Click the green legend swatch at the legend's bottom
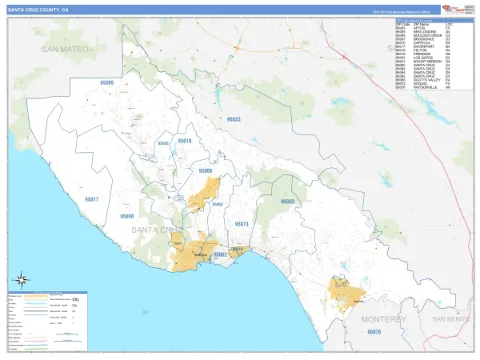The width and height of the screenshot is (480, 360). pyautogui.click(x=36, y=349)
